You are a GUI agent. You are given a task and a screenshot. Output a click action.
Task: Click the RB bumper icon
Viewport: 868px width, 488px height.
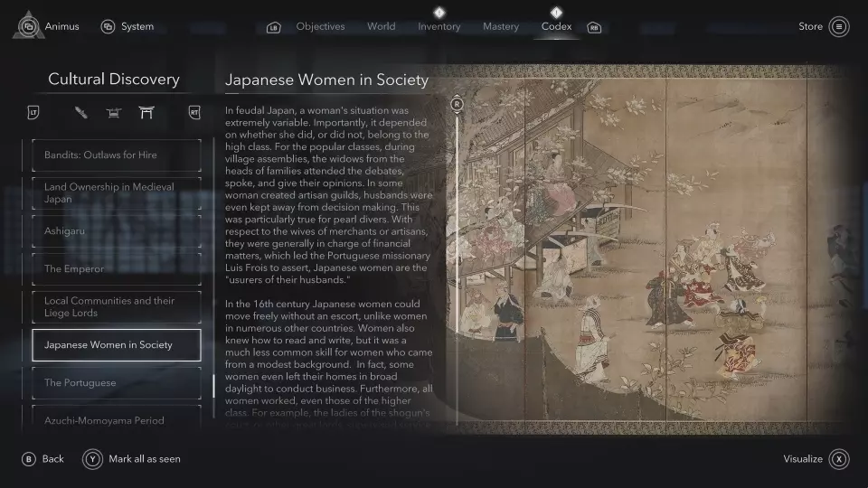click(x=594, y=27)
